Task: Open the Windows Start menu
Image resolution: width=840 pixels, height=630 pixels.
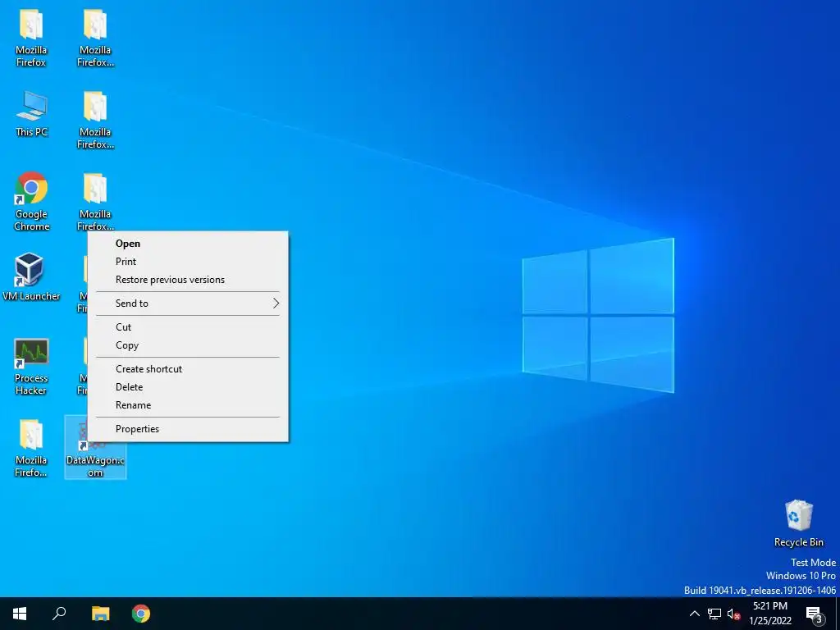Action: pyautogui.click(x=20, y=614)
